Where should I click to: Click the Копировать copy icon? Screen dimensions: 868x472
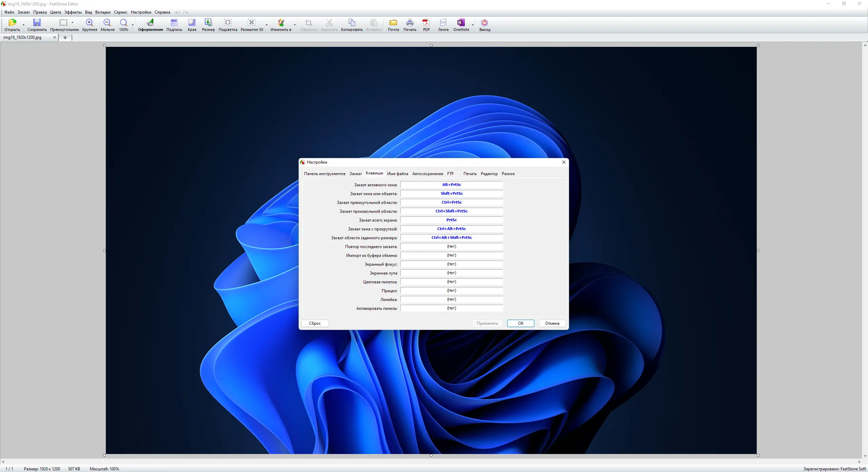352,23
